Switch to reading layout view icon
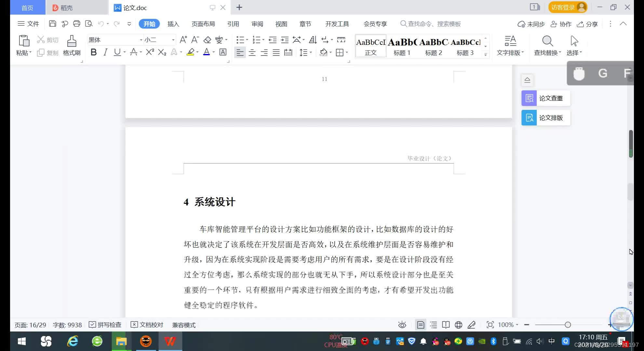Screen dimensions: 644x351 click(446, 325)
